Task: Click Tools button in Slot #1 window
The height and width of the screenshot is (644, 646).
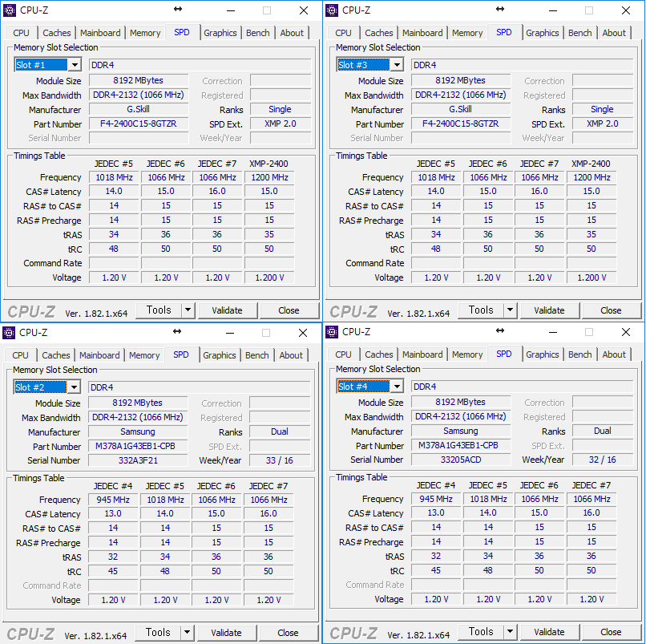Action: click(159, 310)
